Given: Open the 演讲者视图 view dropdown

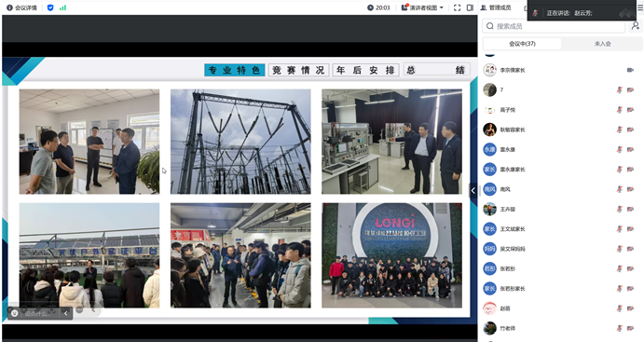Looking at the screenshot, I should click(x=422, y=7).
